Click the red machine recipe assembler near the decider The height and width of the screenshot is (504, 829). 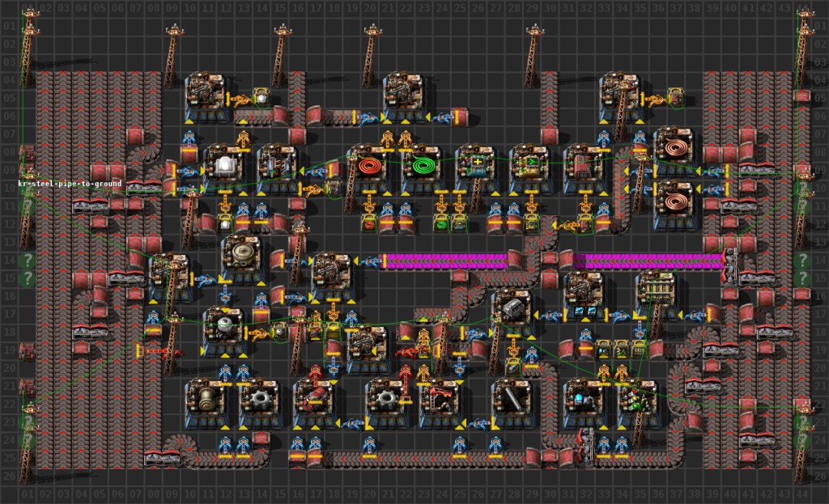585,168
